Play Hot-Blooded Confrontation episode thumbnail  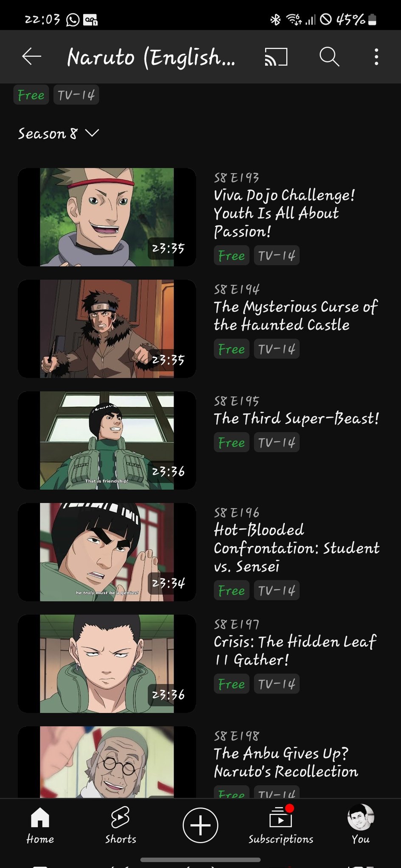(107, 552)
